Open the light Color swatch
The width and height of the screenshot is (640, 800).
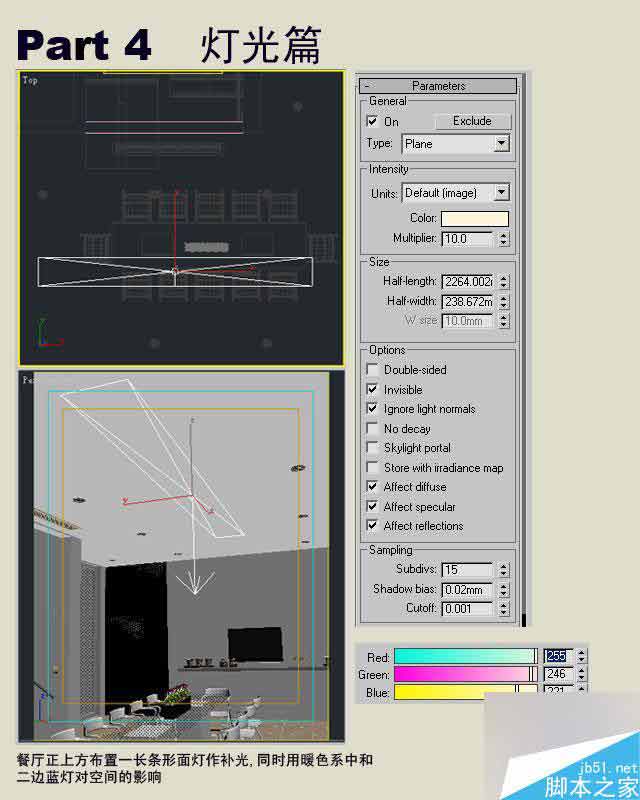pyautogui.click(x=475, y=218)
